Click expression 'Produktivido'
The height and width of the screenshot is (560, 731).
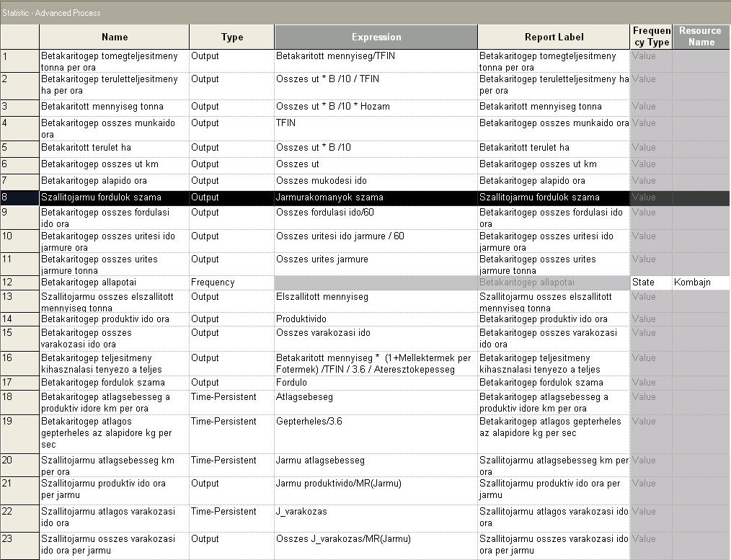click(376, 319)
